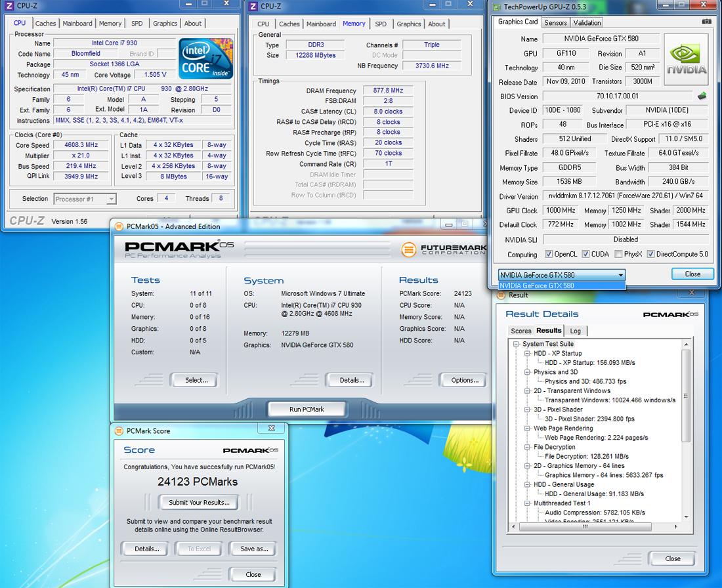Viewport: 722px width, 588px height.
Task: Collapse the File Decryption node
Action: tap(527, 447)
